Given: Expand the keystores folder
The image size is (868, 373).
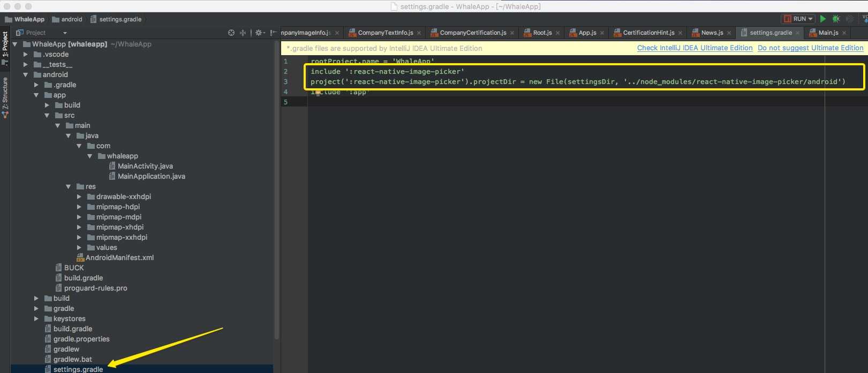Looking at the screenshot, I should [36, 319].
